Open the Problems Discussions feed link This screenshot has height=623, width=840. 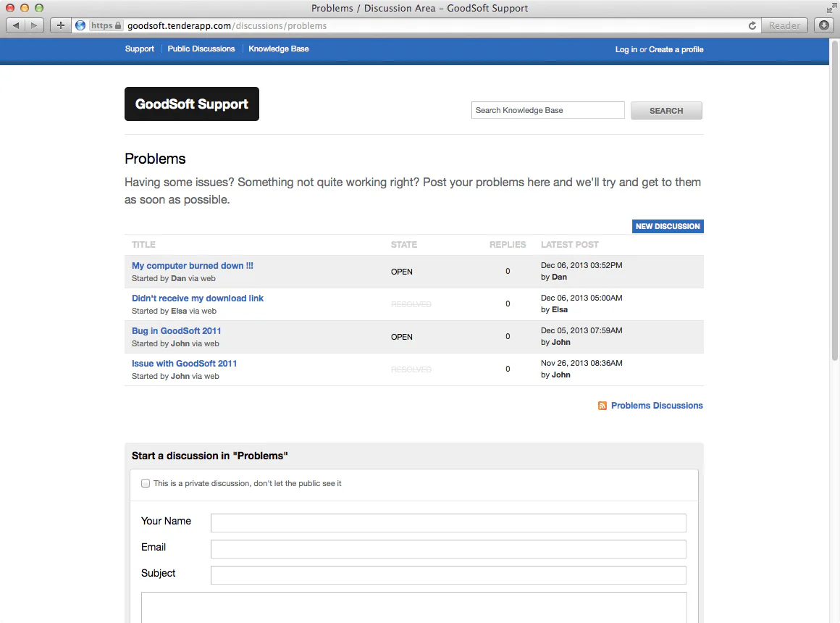(x=657, y=406)
